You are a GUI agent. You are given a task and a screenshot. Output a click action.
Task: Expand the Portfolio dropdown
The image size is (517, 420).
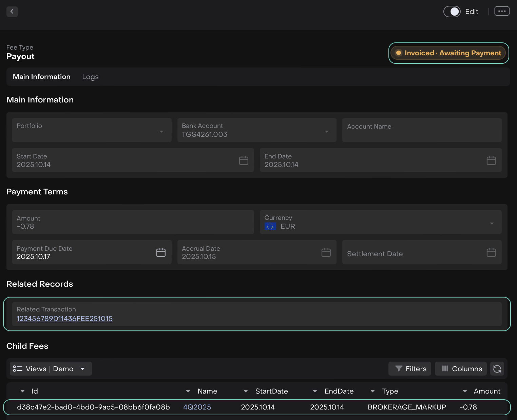click(161, 132)
